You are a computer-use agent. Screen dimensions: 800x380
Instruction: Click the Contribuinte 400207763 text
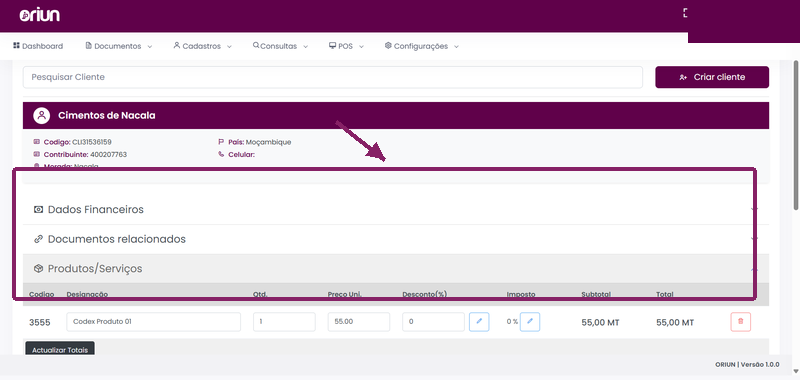tap(85, 154)
